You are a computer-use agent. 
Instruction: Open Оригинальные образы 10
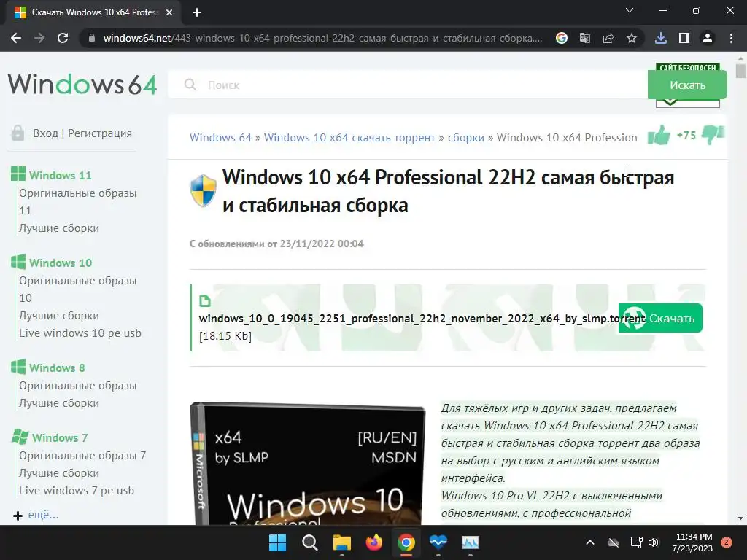pyautogui.click(x=77, y=289)
